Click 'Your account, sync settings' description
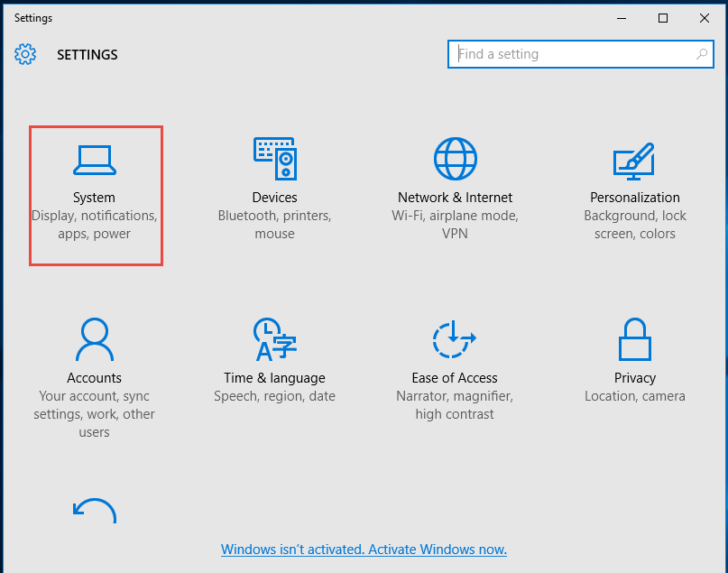 click(x=94, y=414)
